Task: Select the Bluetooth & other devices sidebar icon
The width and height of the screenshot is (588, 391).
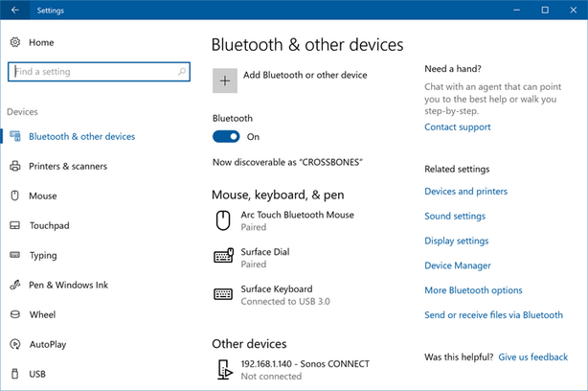Action: 15,136
